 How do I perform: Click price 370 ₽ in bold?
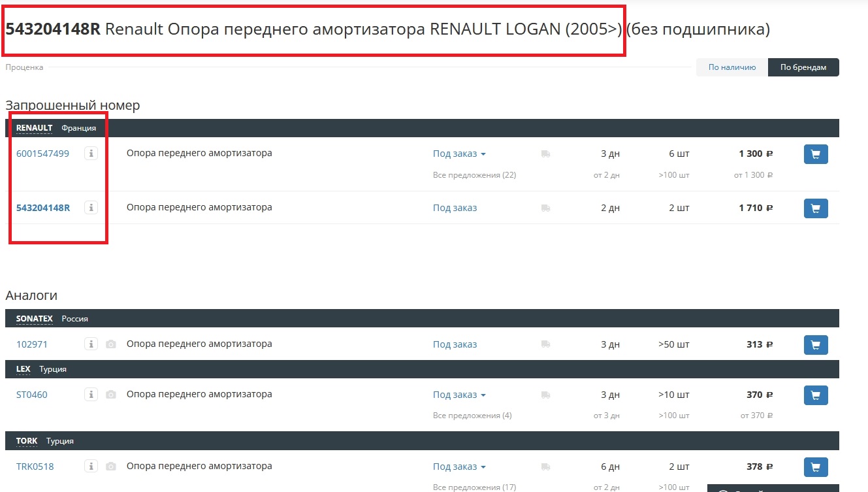[760, 395]
